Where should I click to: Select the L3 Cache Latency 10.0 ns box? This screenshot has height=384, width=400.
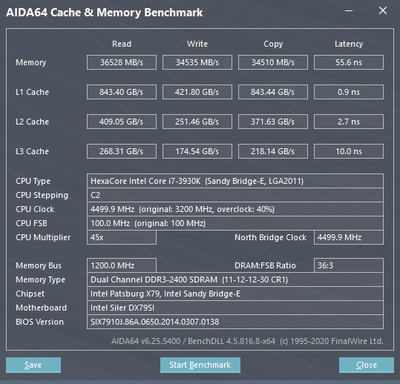tap(349, 151)
